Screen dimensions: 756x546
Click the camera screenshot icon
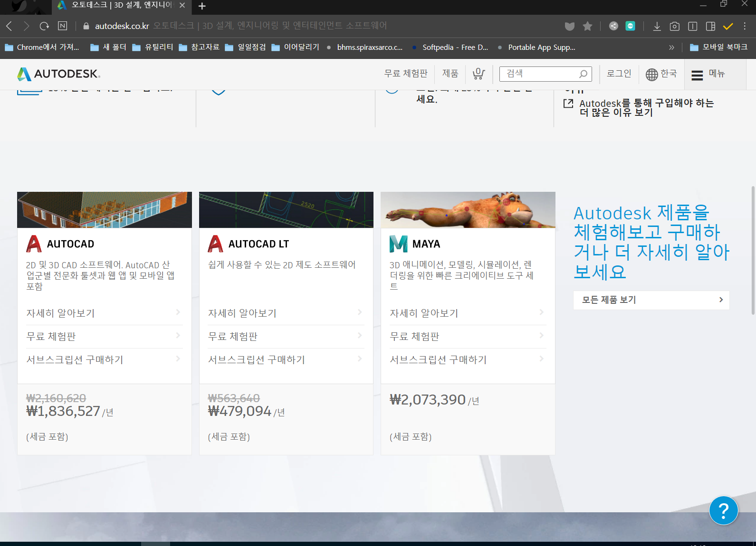pyautogui.click(x=674, y=26)
